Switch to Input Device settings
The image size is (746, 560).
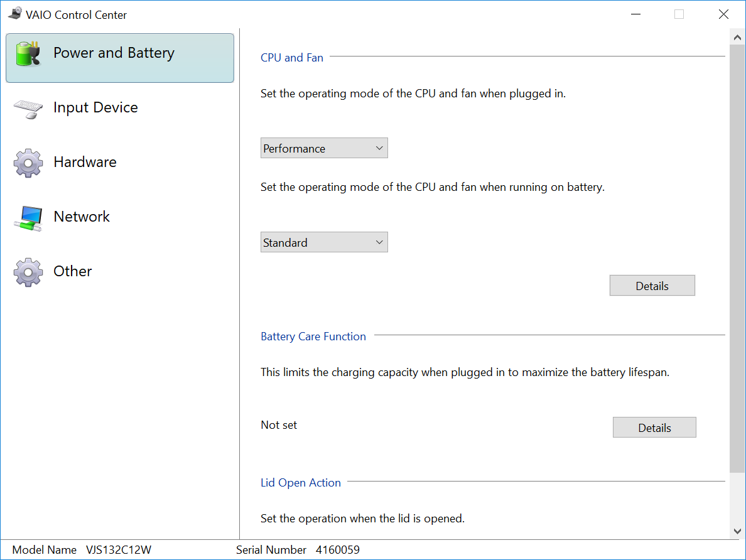(x=120, y=108)
